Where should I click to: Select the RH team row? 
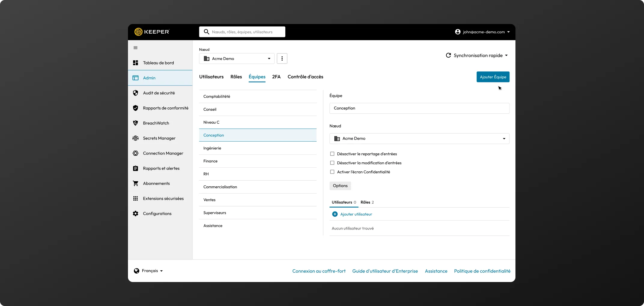[258, 174]
